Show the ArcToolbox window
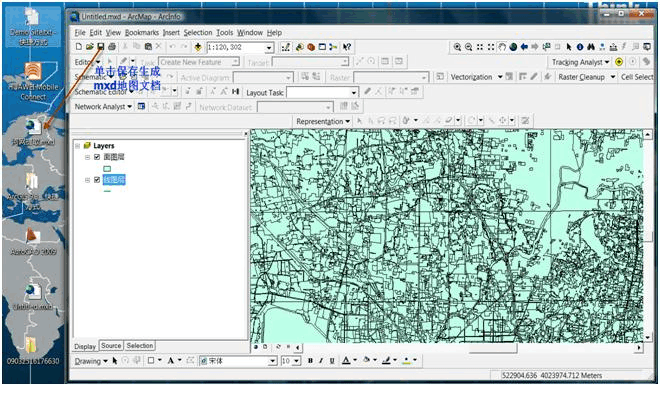This screenshot has width=660, height=400. (311, 47)
